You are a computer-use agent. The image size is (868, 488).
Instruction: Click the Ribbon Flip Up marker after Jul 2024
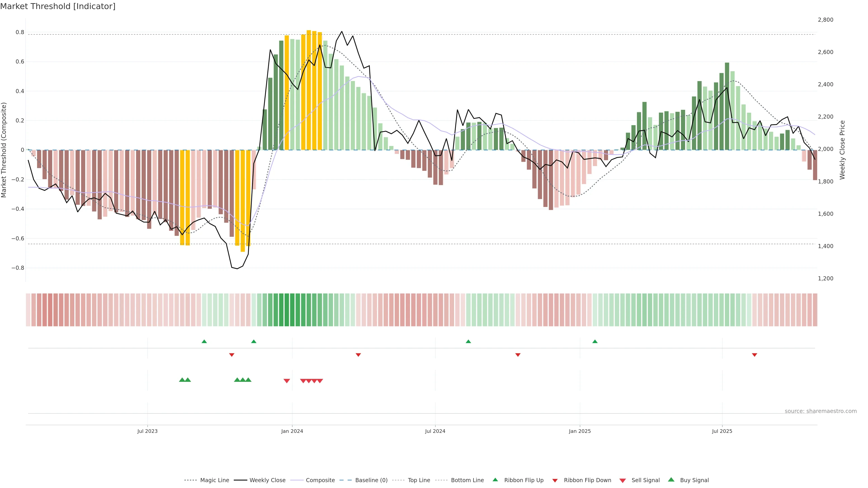point(468,342)
